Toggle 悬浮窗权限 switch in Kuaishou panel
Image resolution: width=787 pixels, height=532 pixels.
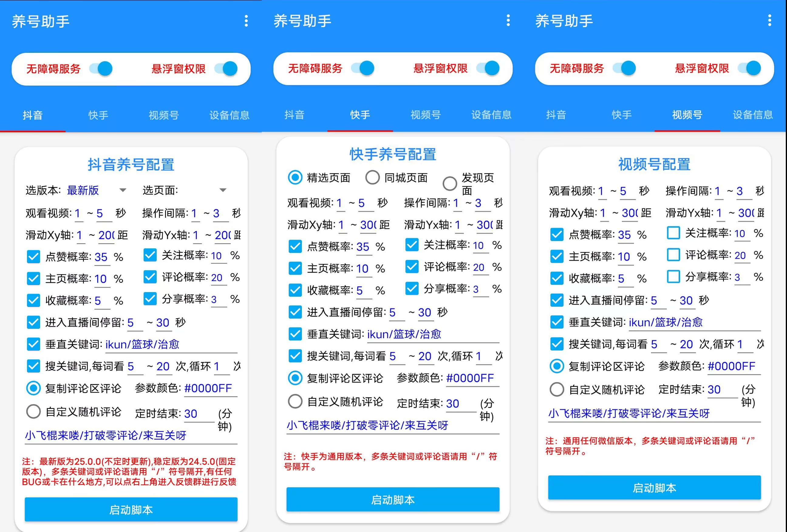[488, 68]
